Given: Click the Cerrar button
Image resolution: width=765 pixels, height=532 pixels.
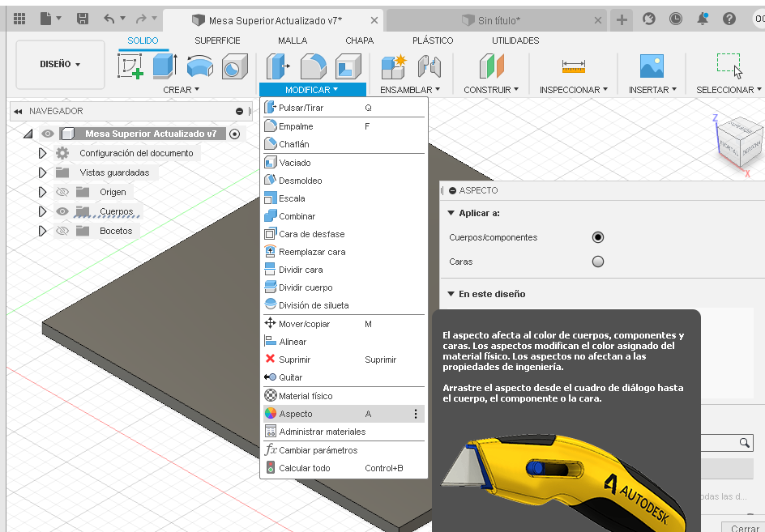Looking at the screenshot, I should [x=745, y=528].
